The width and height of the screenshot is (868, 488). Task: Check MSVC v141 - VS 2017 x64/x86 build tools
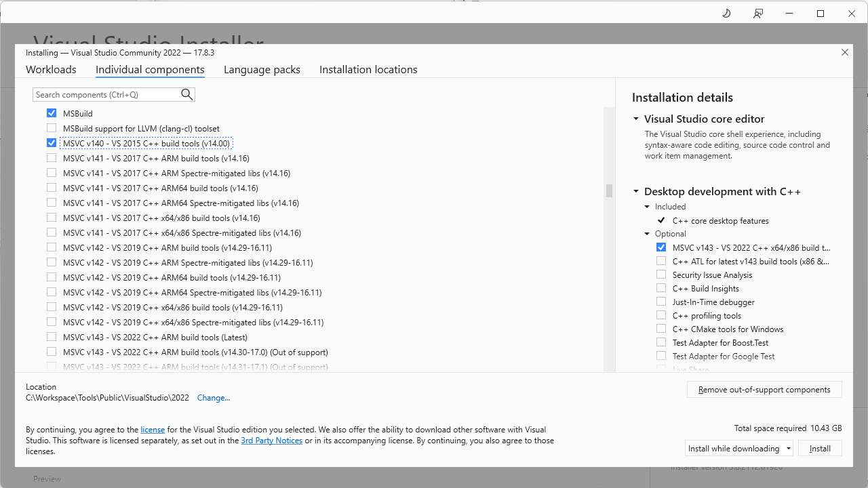pyautogui.click(x=51, y=218)
